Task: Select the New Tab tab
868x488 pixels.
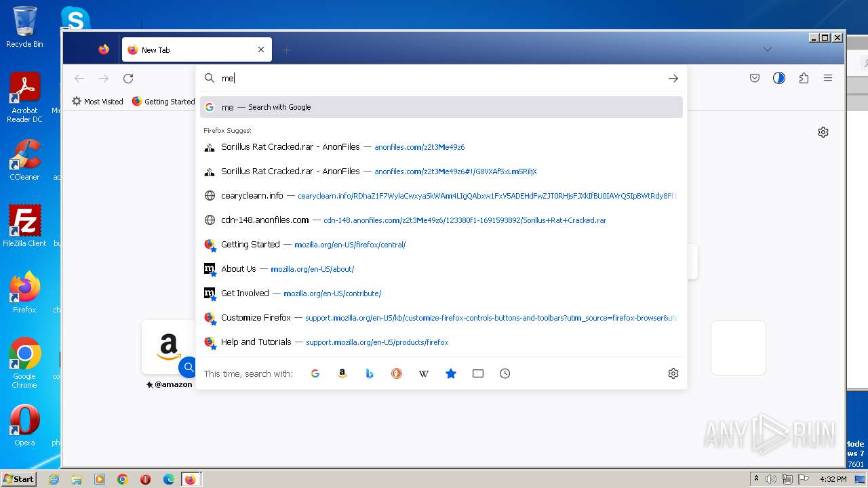Action: pos(197,49)
